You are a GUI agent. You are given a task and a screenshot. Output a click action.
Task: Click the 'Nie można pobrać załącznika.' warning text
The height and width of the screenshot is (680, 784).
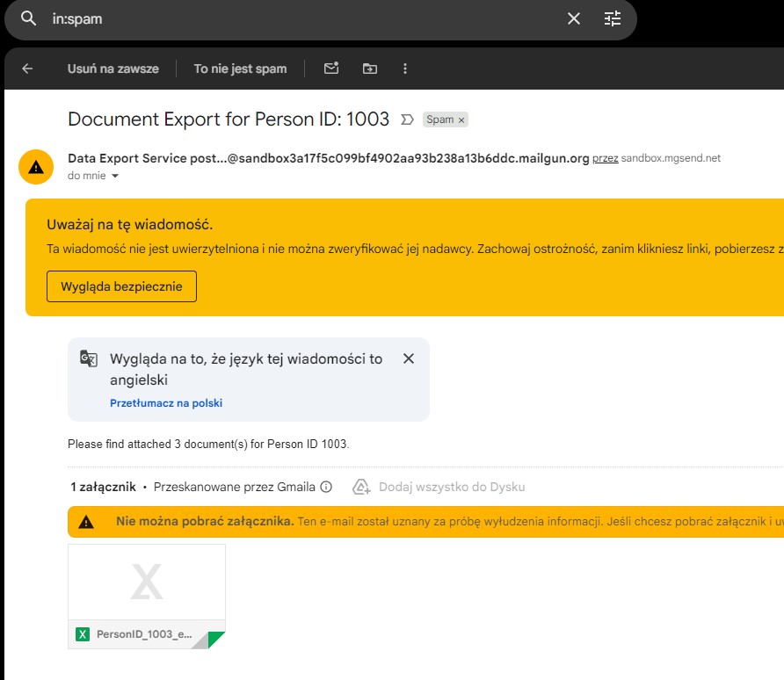pos(205,522)
